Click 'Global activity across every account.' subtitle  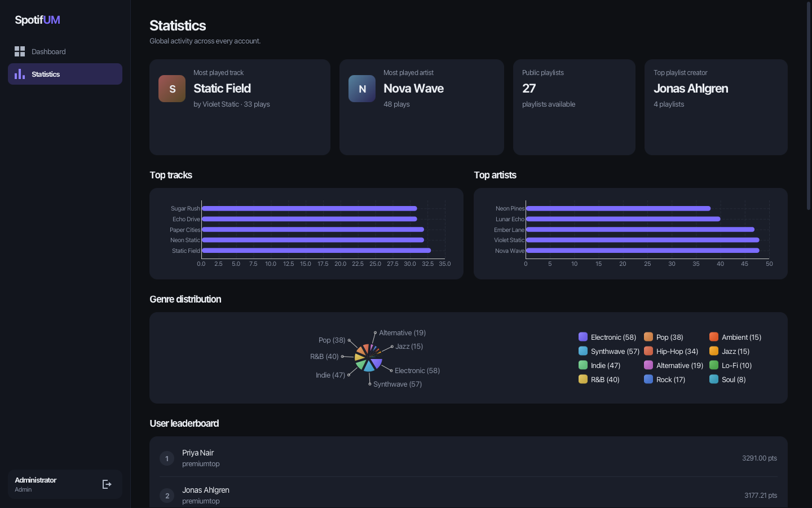coord(205,41)
